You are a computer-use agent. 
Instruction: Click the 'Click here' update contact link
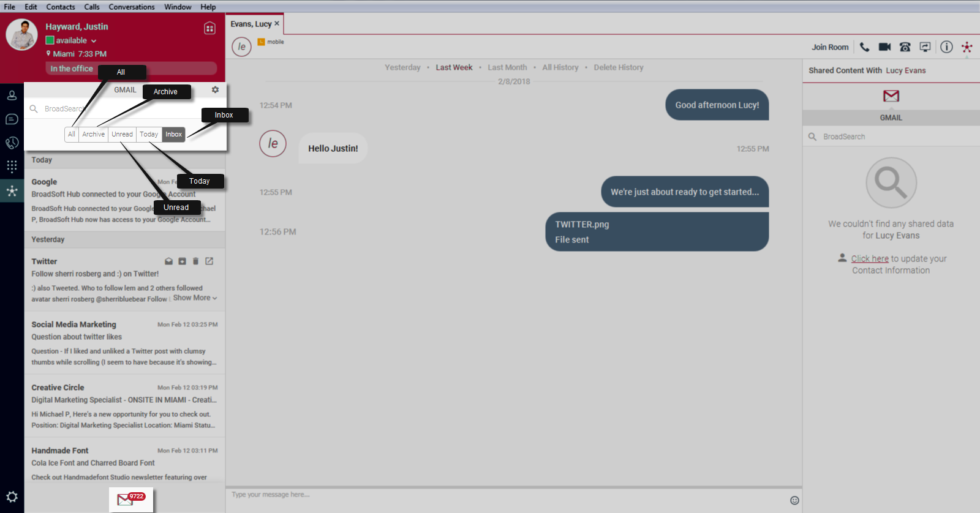tap(870, 259)
